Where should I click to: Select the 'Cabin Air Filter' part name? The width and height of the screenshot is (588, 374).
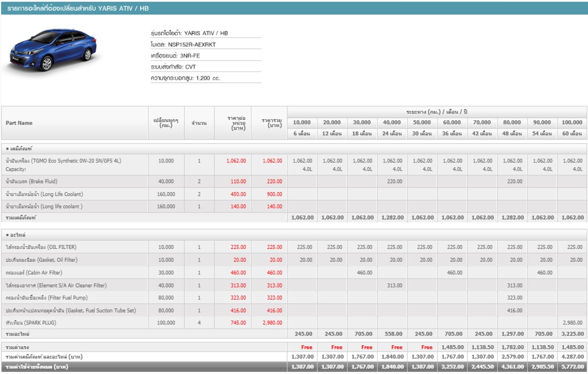tap(34, 272)
